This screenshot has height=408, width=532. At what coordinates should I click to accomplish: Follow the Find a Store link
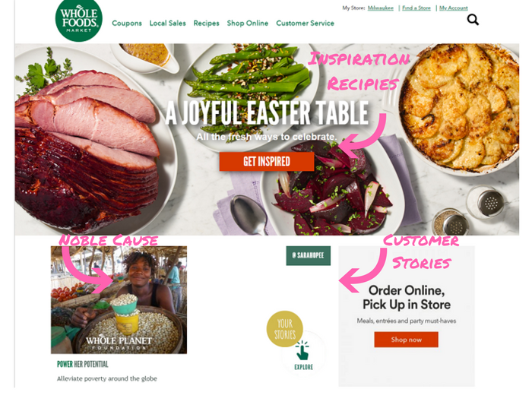pos(416,8)
